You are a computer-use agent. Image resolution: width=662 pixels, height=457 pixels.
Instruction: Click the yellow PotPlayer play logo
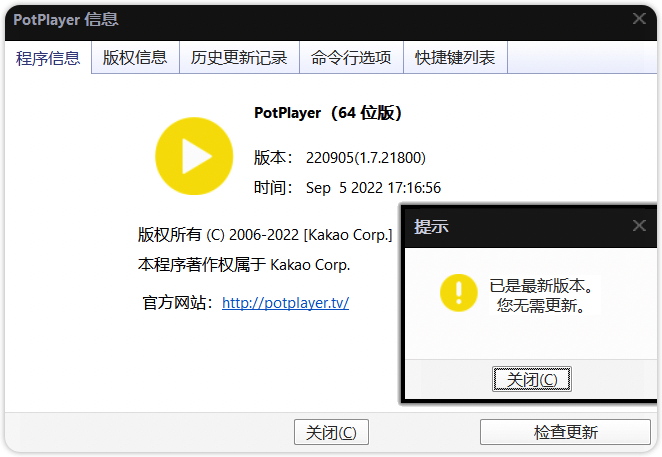coord(194,156)
